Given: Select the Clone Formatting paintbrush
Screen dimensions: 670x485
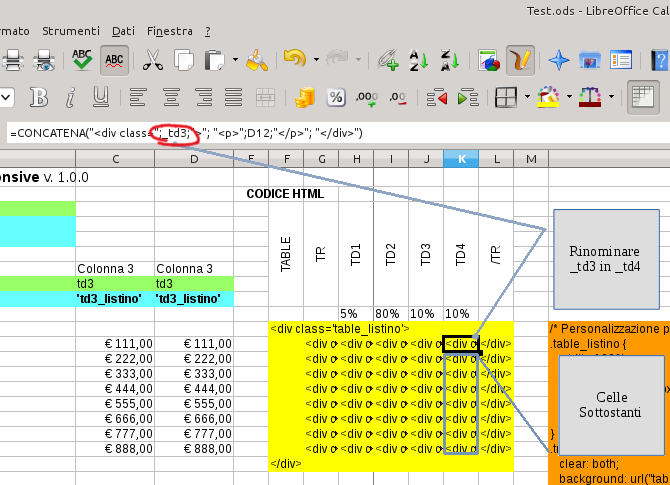Looking at the screenshot, I should pos(257,60).
